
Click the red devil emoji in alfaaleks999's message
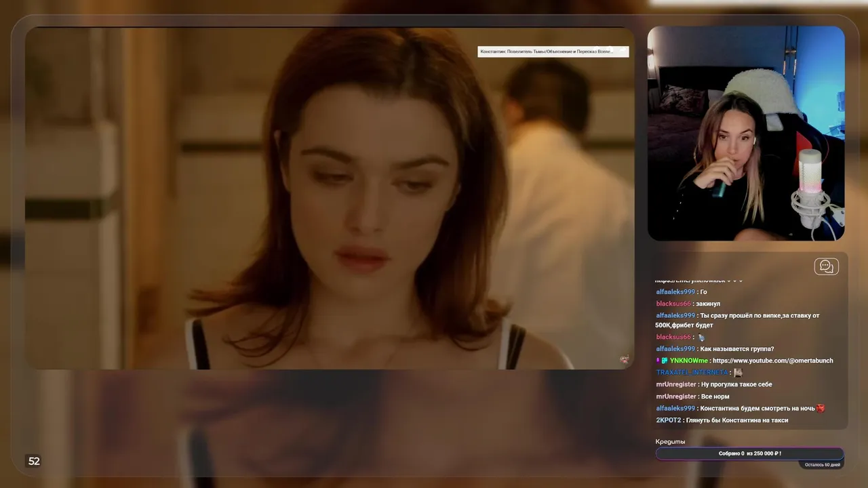821,408
